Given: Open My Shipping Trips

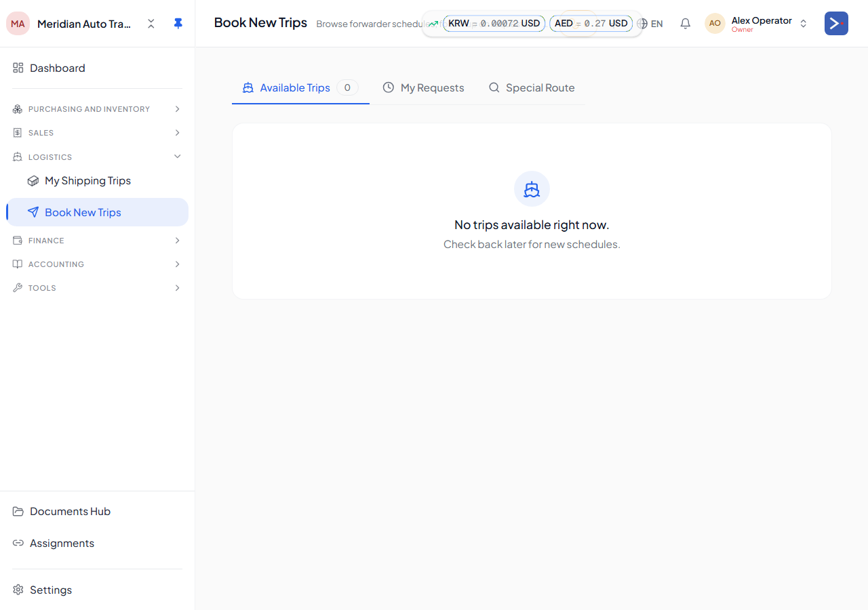Looking at the screenshot, I should pos(98,181).
